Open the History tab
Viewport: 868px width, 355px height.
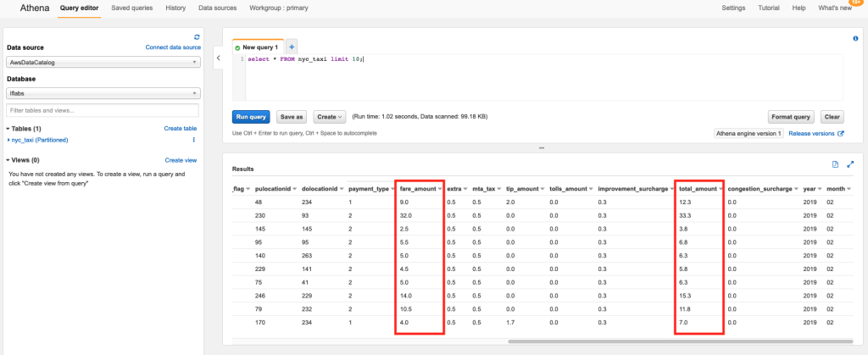pos(175,8)
